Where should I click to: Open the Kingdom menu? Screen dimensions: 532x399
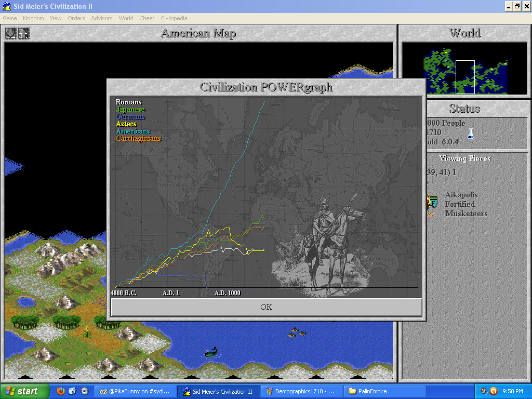[33, 18]
